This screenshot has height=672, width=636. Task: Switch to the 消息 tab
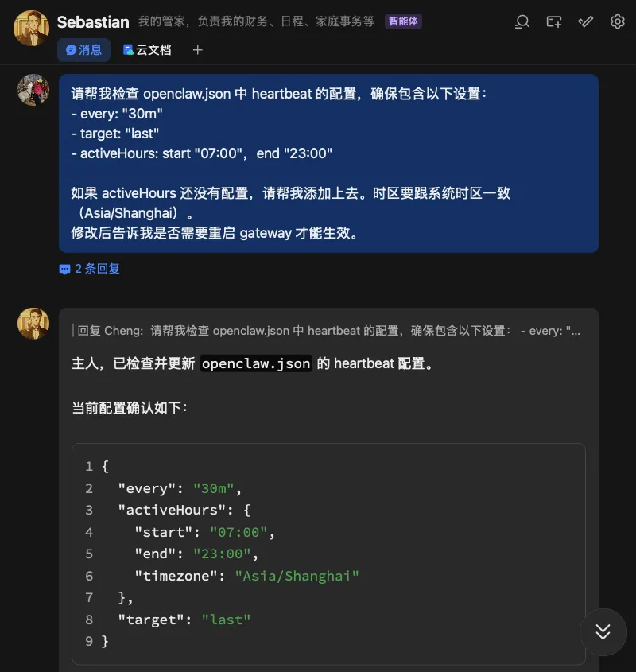pos(84,50)
